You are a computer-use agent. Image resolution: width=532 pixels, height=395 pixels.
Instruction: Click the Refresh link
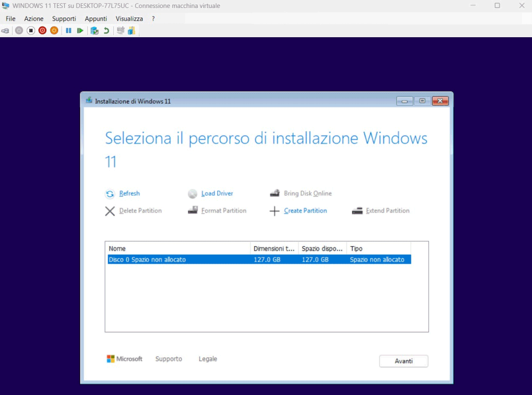[x=129, y=194]
